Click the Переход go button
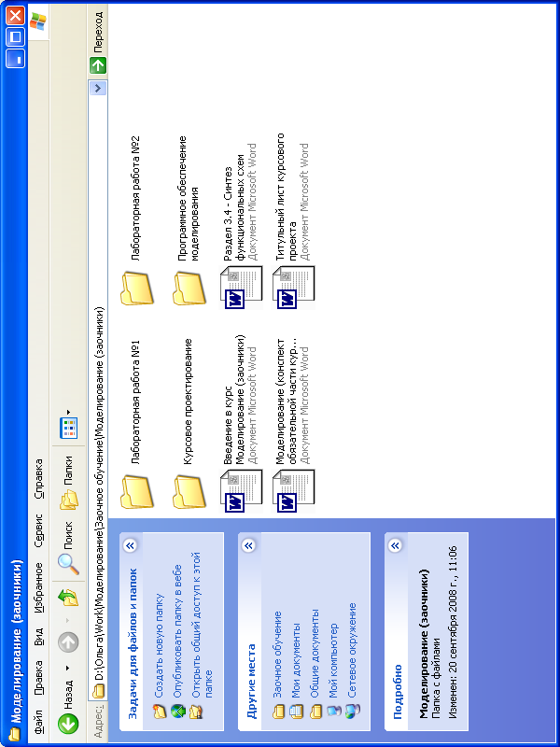The image size is (560, 747). tap(98, 43)
